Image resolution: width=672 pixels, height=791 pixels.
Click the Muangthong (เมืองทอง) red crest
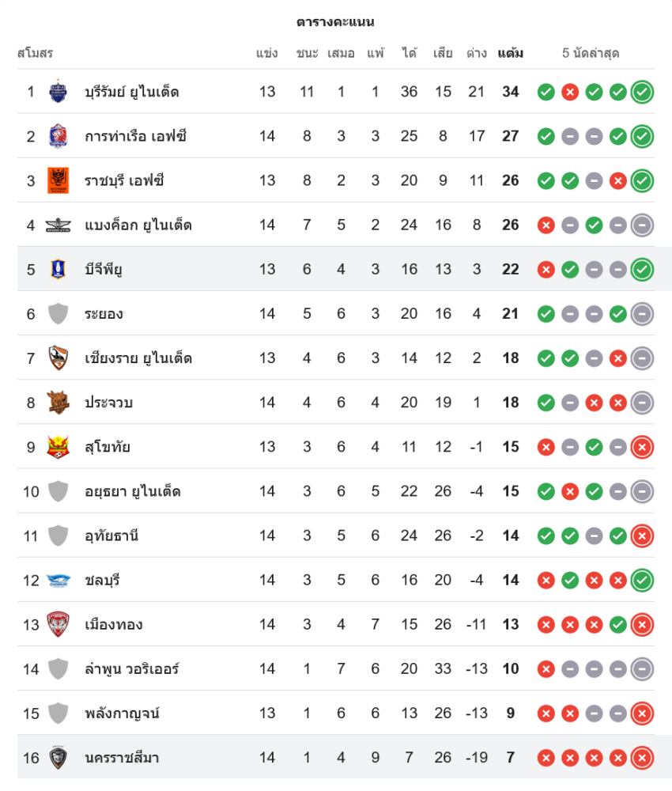[58, 625]
